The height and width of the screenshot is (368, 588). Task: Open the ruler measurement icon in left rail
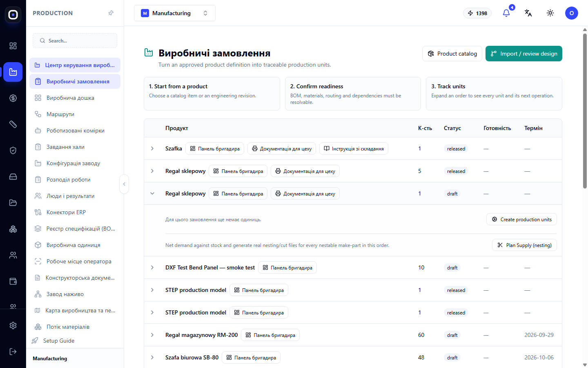[x=13, y=124]
